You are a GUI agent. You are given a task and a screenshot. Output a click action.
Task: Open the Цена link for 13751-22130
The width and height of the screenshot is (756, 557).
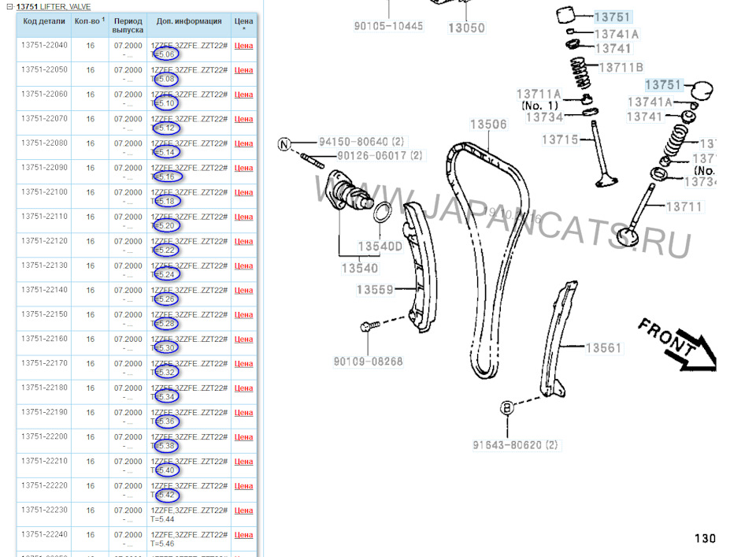[243, 266]
